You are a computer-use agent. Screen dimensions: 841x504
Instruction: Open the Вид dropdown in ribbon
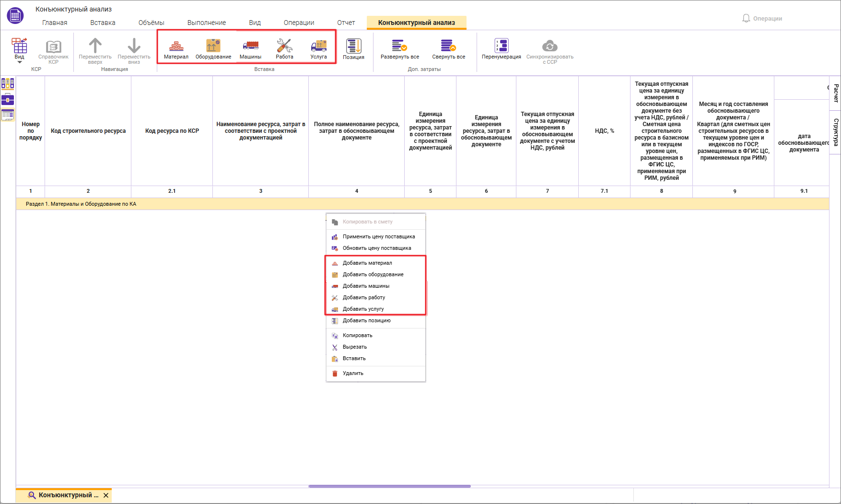click(19, 51)
